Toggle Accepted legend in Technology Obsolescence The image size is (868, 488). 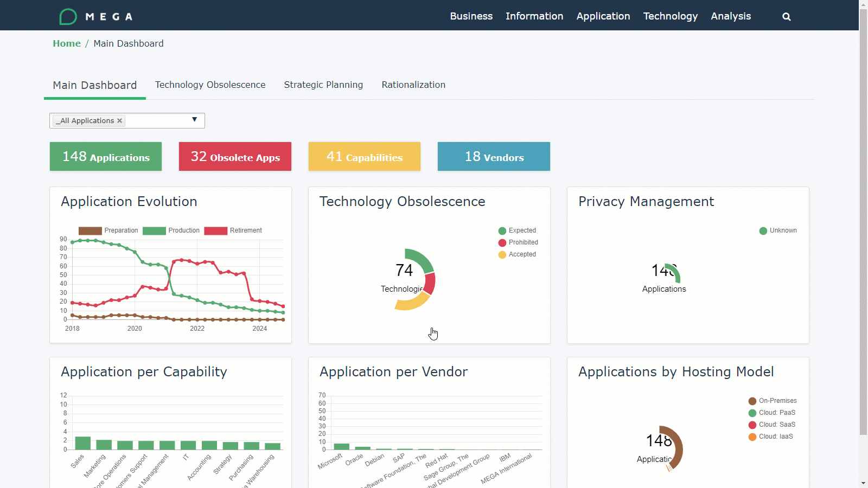pyautogui.click(x=517, y=254)
